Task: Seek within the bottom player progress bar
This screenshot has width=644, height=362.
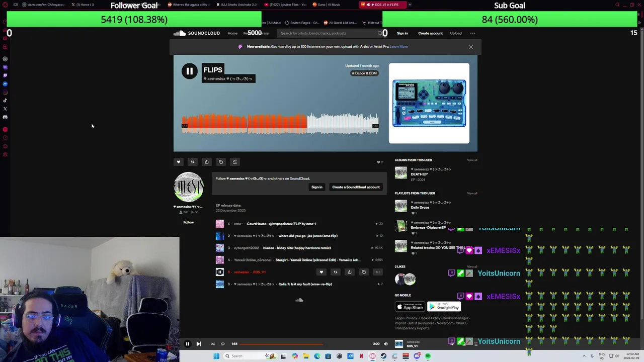Action: pos(306,344)
